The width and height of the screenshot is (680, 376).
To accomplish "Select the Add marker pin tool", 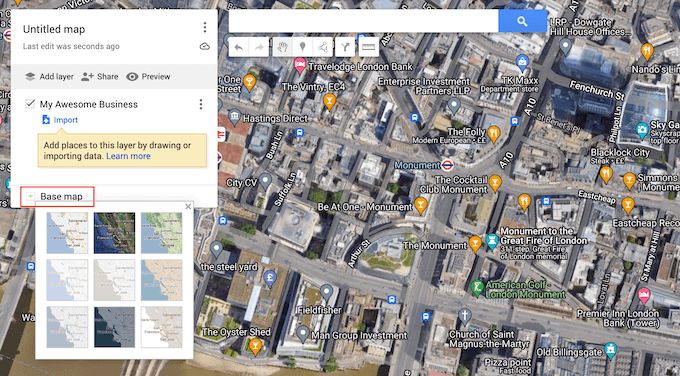I will (x=303, y=47).
